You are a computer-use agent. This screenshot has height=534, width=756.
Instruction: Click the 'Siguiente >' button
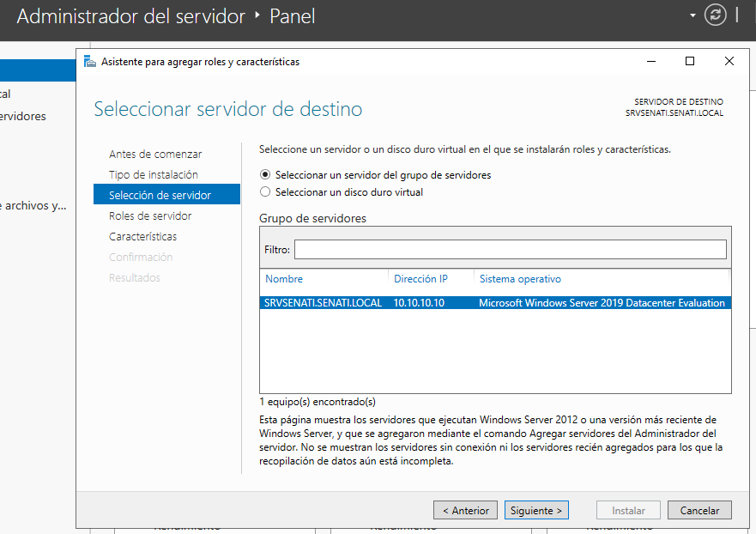point(536,510)
